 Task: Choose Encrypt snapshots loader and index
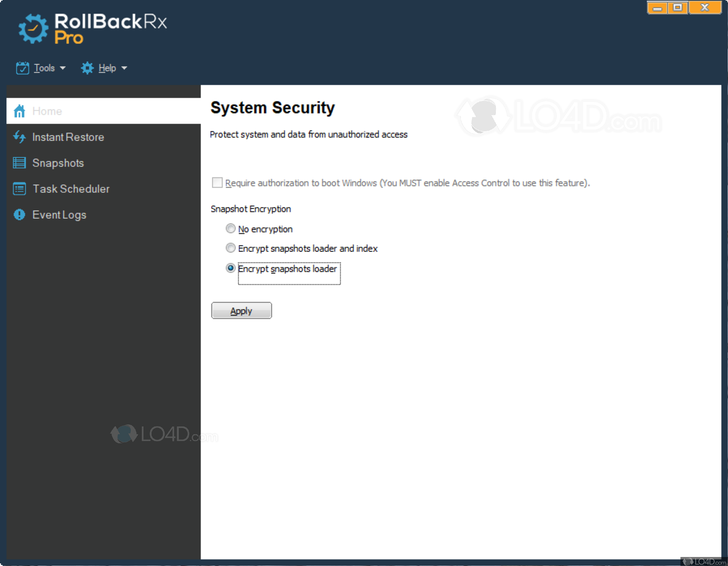[x=230, y=248]
